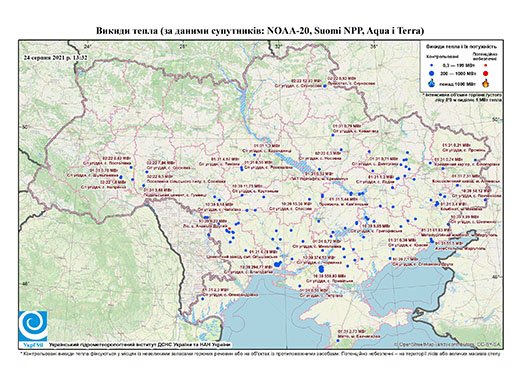Select the blue flame legend icon
Screen dimensions: 520x368
(432, 83)
